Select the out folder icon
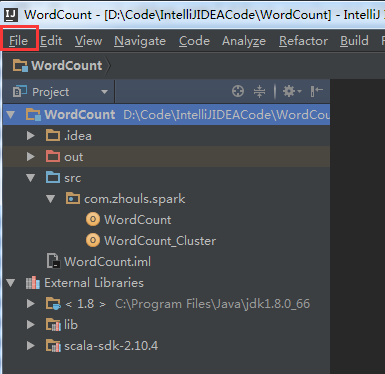The height and width of the screenshot is (374, 385). pyautogui.click(x=53, y=156)
